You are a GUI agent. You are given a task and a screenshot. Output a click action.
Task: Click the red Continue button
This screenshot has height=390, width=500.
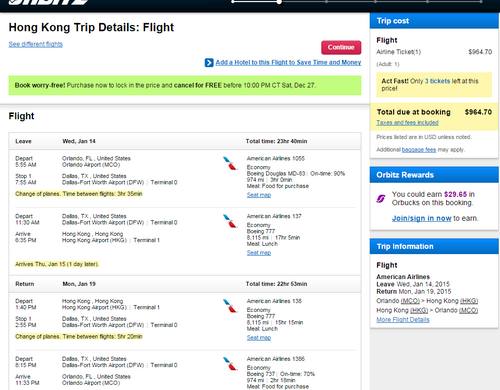point(341,47)
